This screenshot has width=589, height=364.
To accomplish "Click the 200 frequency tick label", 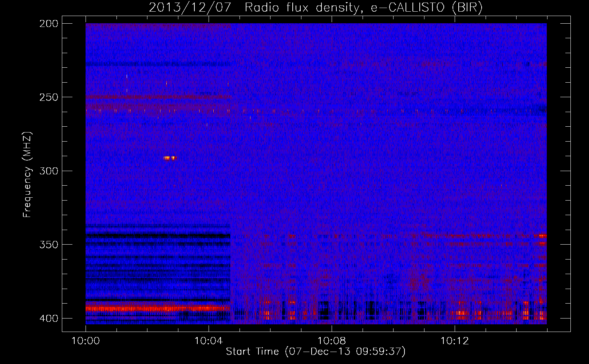I will click(x=48, y=24).
